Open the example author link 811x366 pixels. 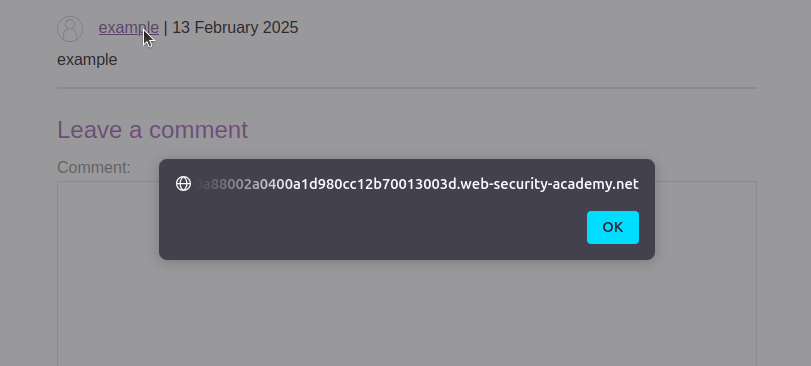pyautogui.click(x=128, y=27)
